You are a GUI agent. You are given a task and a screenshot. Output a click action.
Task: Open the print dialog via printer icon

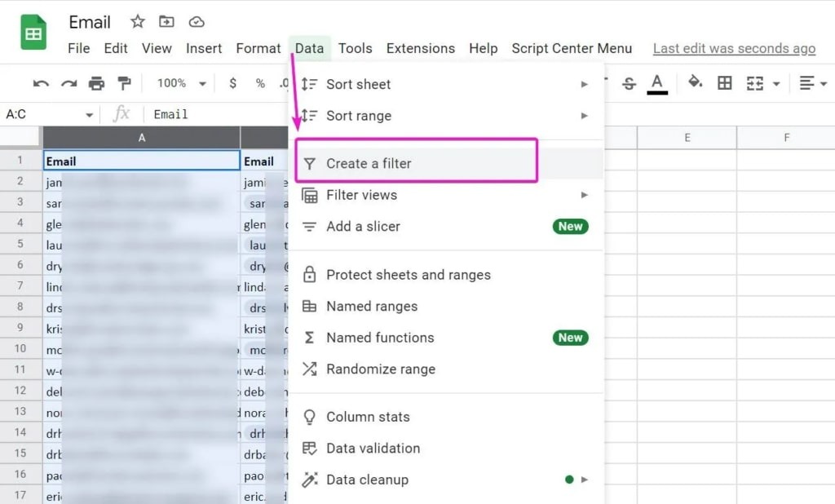point(97,82)
